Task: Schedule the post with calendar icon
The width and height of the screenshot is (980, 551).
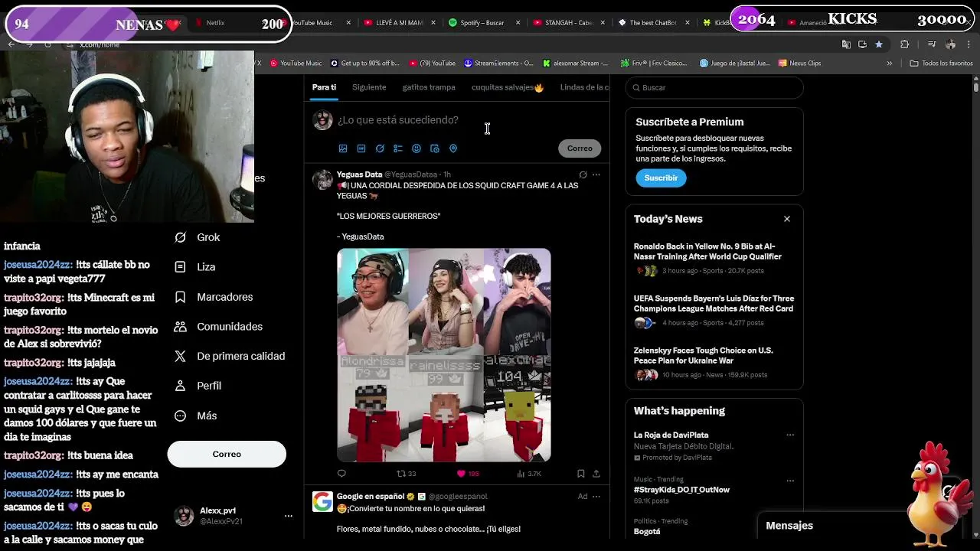Action: [x=435, y=148]
